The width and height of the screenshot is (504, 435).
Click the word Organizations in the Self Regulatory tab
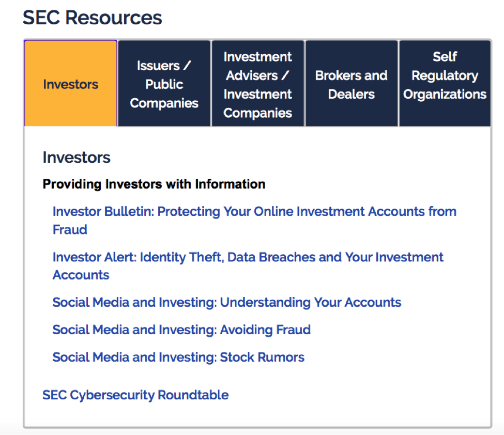[445, 94]
